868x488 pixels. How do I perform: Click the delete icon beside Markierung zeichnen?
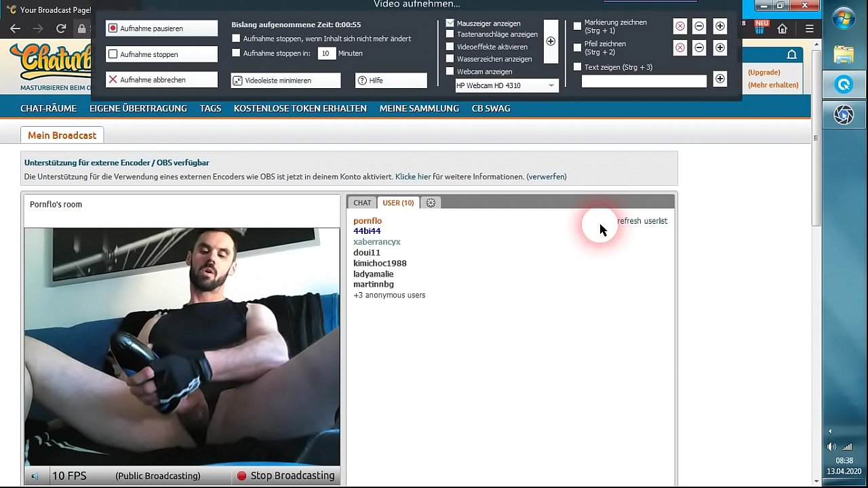click(x=679, y=26)
